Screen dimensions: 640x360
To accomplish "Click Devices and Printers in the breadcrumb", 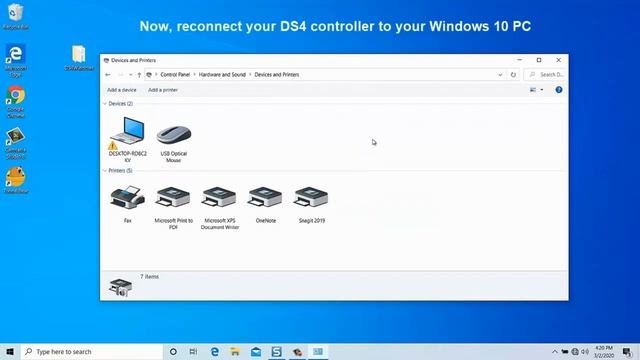I will click(277, 75).
